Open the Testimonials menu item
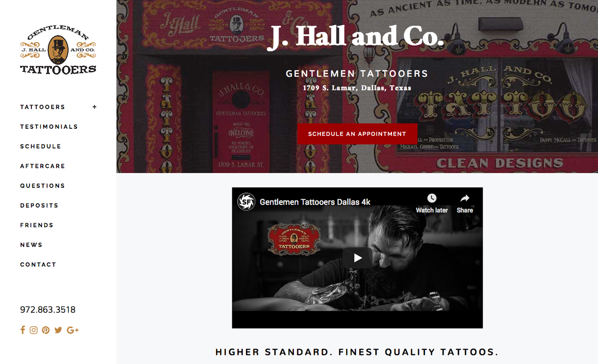This screenshot has height=364, width=598. [49, 126]
